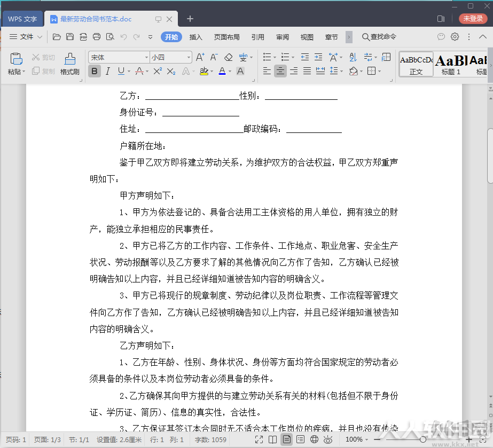Export to PDF from the quick toolbar
The image size is (493, 448).
(83, 37)
